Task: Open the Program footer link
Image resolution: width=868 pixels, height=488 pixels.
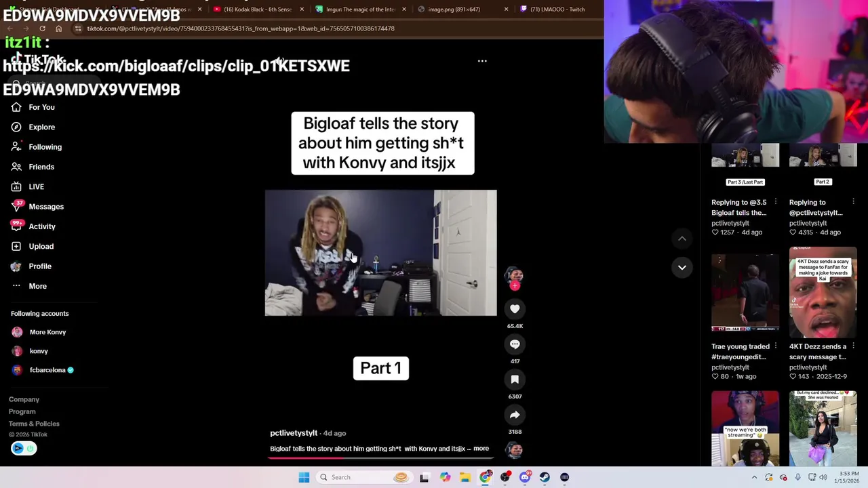Action: (x=22, y=411)
